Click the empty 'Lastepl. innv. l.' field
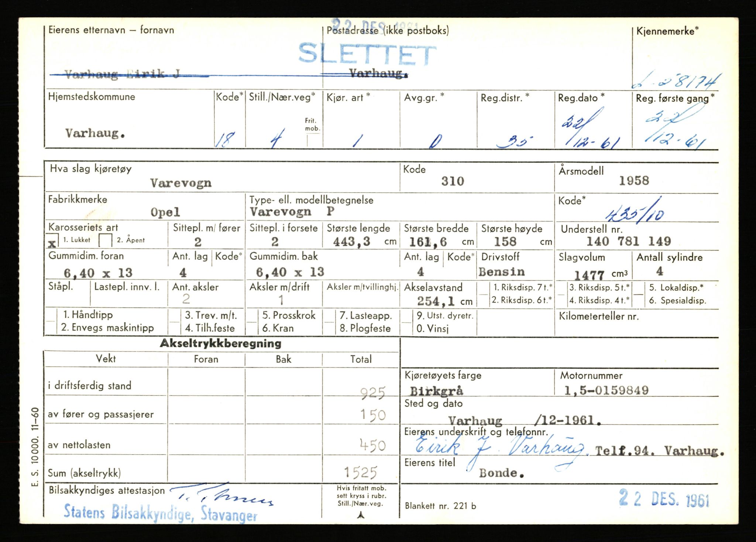Screen dimensions: 756x542 click(x=128, y=294)
